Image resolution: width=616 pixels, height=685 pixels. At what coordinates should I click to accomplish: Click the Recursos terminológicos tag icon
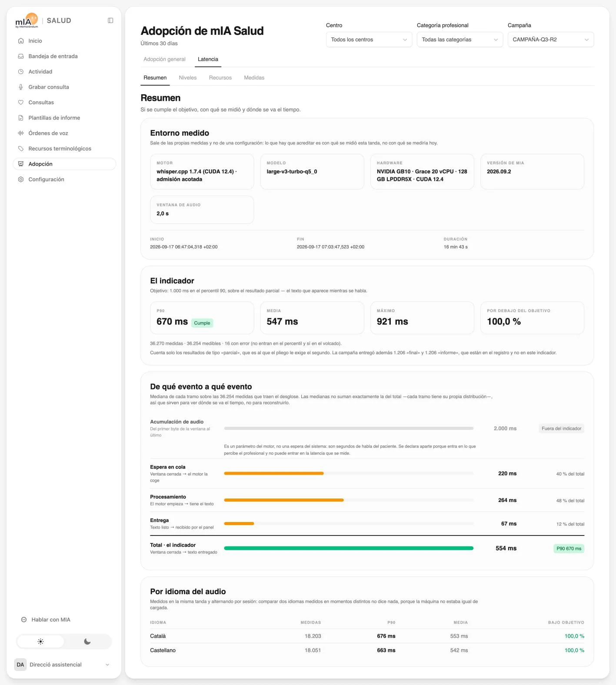21,149
